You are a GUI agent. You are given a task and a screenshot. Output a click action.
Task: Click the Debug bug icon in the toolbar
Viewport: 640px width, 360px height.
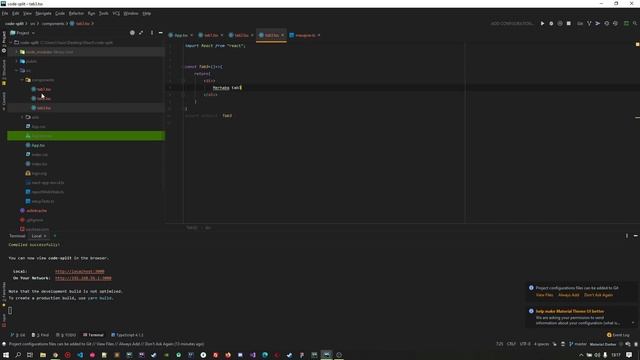pos(551,24)
